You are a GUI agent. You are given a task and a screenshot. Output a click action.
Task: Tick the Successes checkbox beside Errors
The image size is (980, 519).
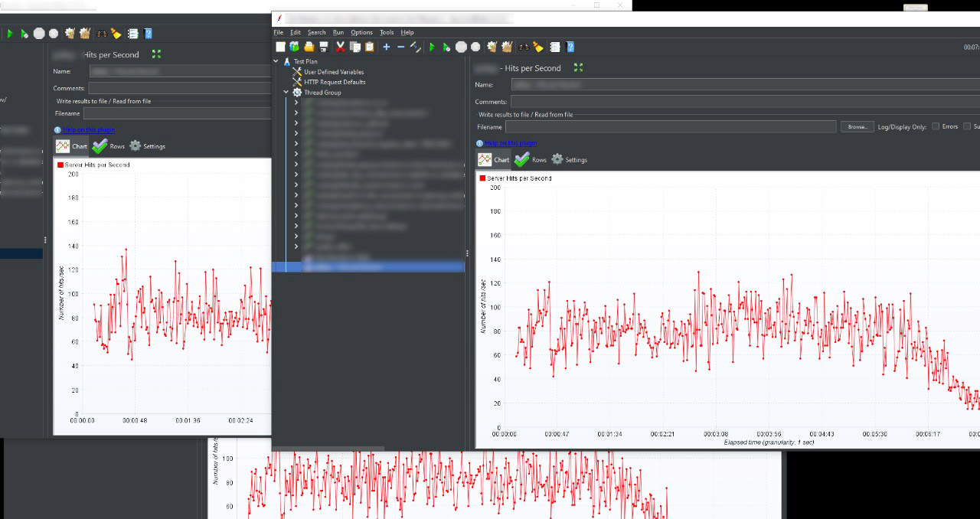tap(968, 126)
